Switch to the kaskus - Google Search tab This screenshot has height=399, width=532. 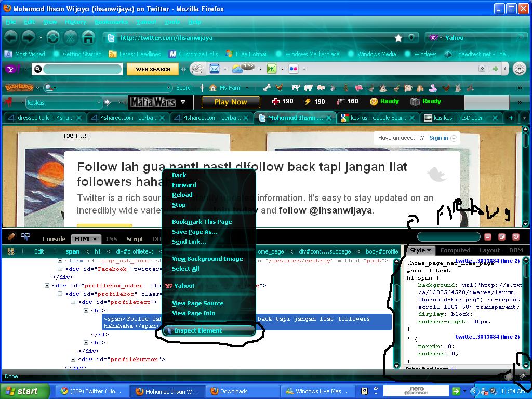378,118
